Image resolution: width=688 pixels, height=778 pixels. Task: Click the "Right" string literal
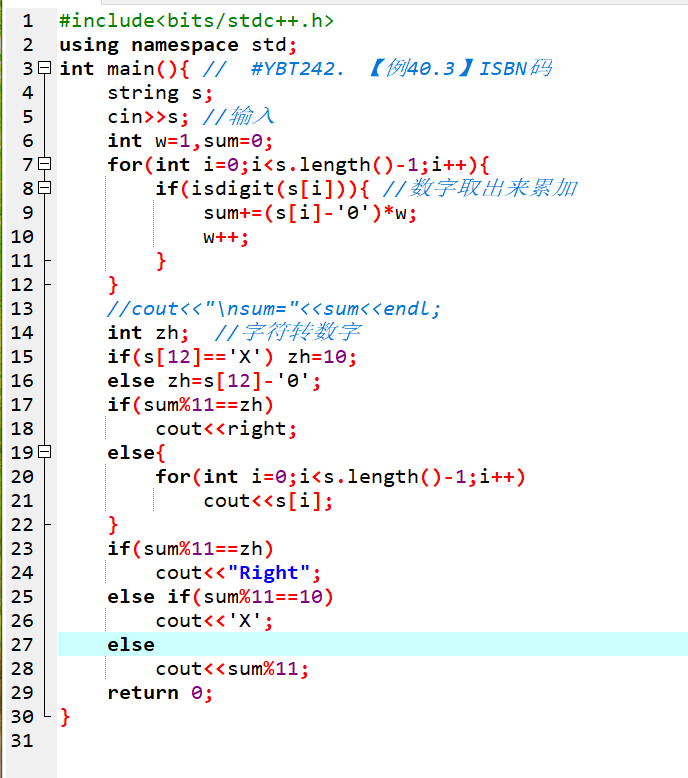(x=269, y=573)
